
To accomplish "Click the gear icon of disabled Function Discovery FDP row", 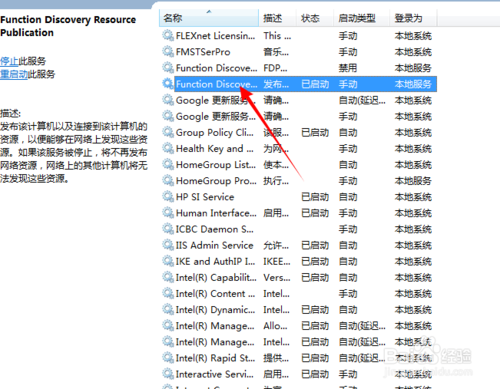I will click(x=168, y=67).
